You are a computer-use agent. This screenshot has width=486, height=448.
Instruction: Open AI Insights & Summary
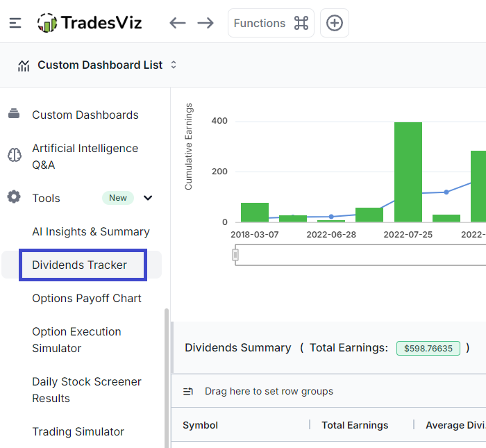(x=91, y=231)
